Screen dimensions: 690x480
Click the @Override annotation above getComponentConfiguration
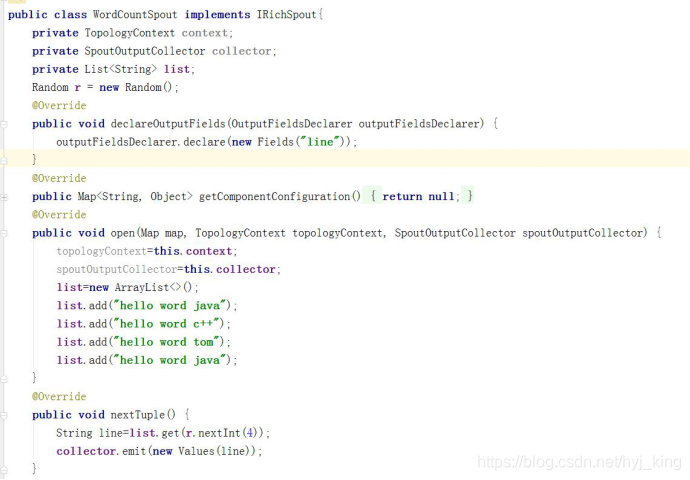pos(59,178)
